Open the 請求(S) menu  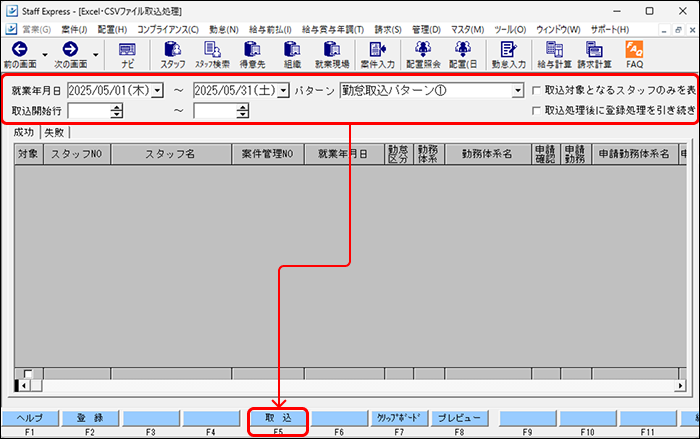[x=388, y=29]
